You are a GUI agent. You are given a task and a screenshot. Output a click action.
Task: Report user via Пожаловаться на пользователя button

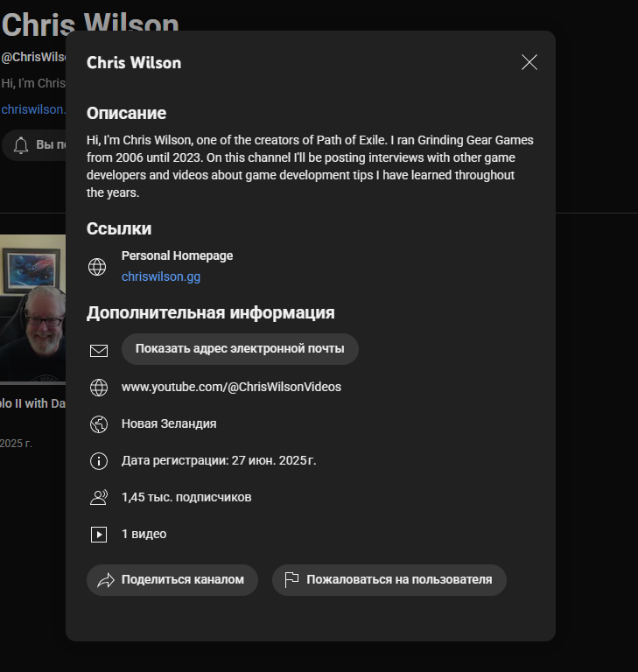click(389, 580)
